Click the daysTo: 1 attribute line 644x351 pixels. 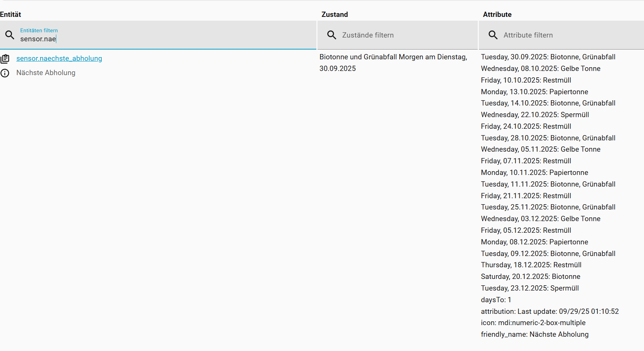[496, 300]
